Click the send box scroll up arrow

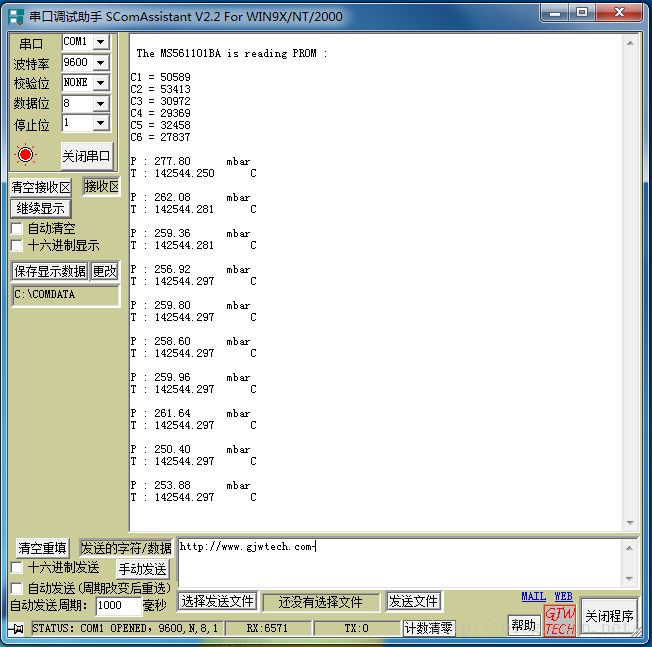(x=630, y=548)
